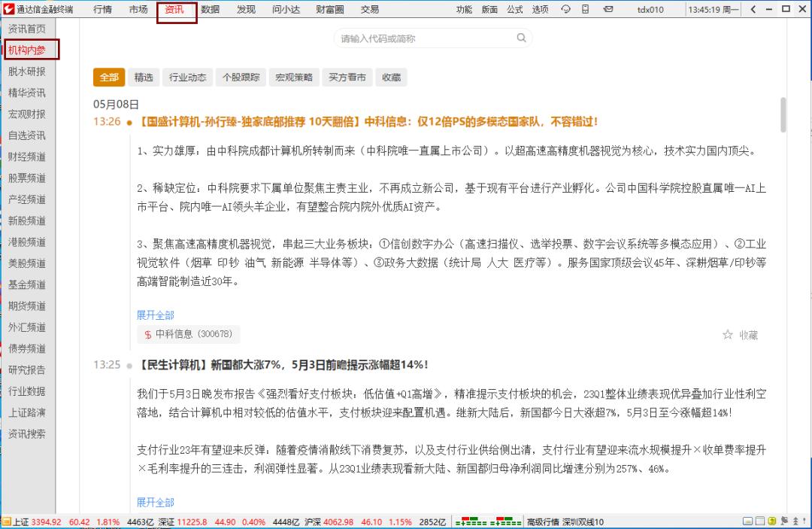Click the circular refresh icon in the title bar

tap(565, 9)
